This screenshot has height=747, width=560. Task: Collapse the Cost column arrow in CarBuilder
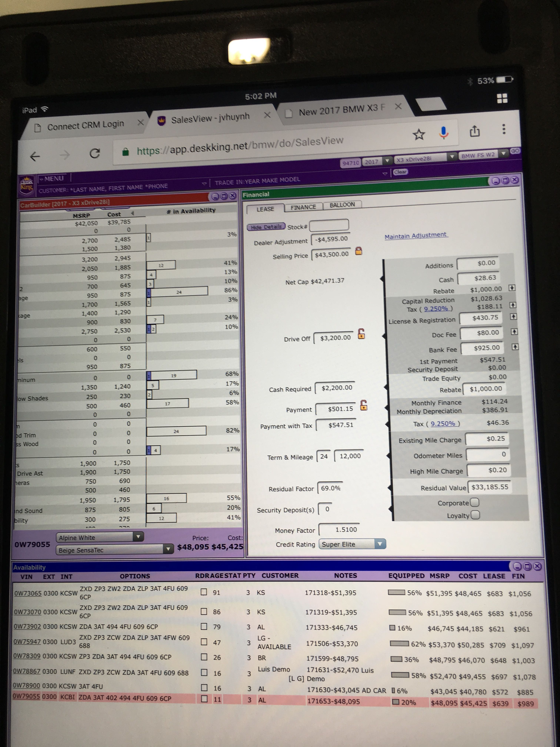tap(132, 213)
